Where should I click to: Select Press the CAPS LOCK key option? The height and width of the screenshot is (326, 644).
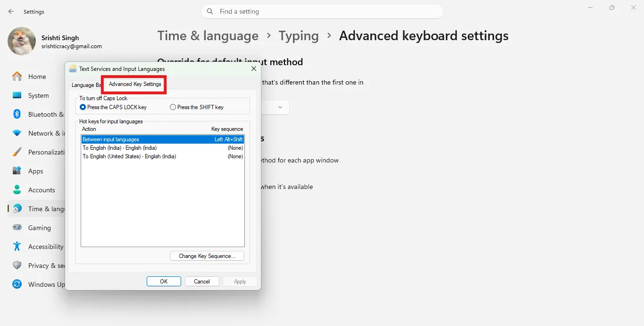[113, 107]
